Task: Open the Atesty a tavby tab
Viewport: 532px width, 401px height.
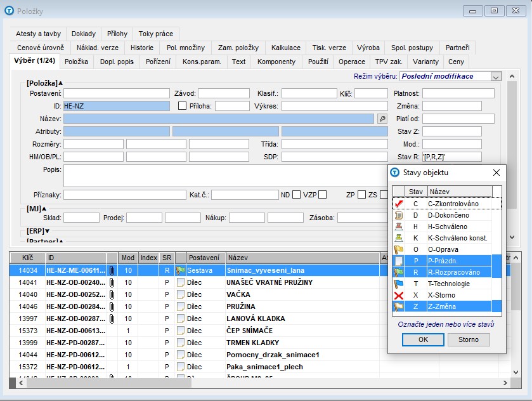Action: [38, 34]
